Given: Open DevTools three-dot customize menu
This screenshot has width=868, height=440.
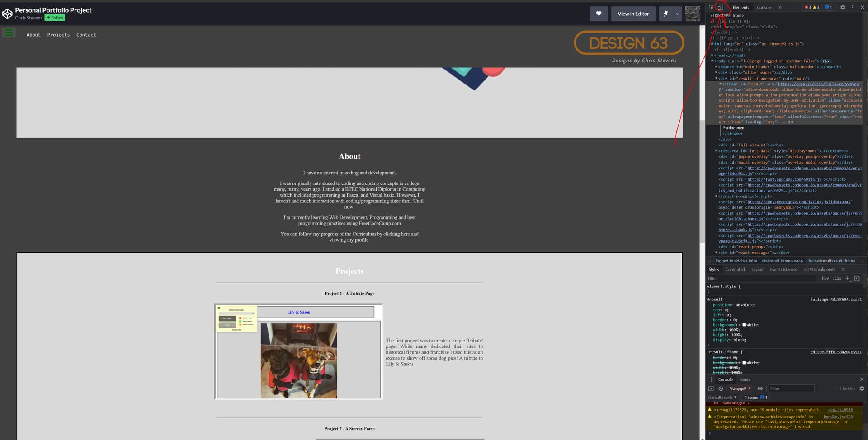Looking at the screenshot, I should [853, 7].
